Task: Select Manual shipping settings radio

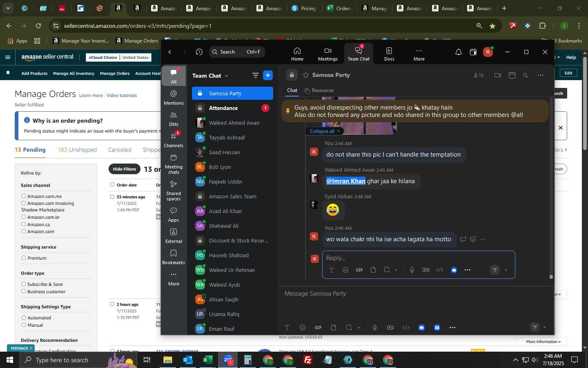Action: 24,325
